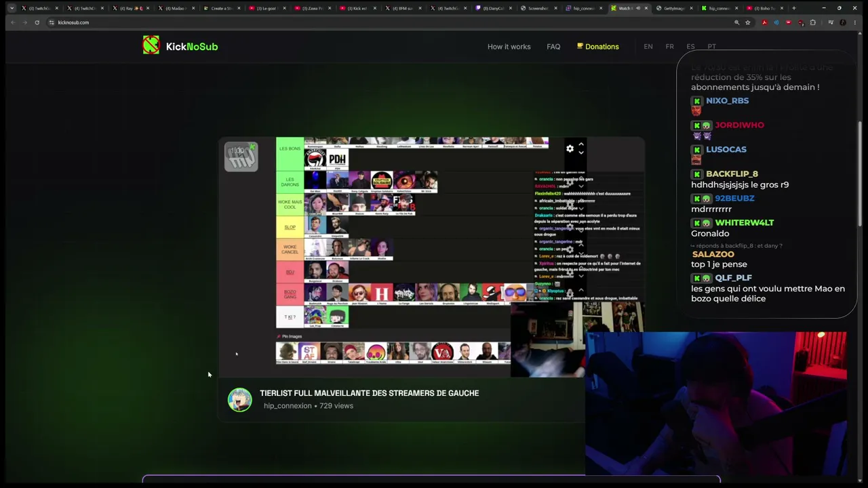Click the 1.00 speed overlay badge
The image size is (868, 488).
[241, 157]
